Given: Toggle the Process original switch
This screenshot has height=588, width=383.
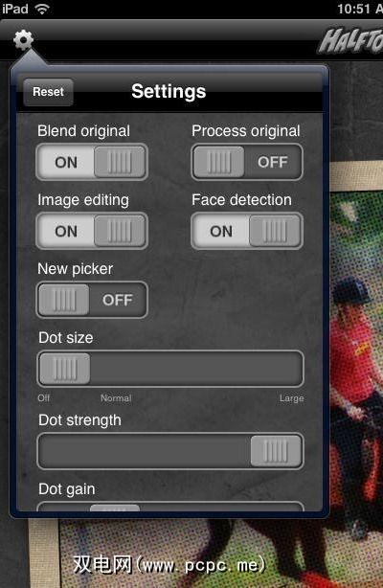Looking at the screenshot, I should (247, 162).
